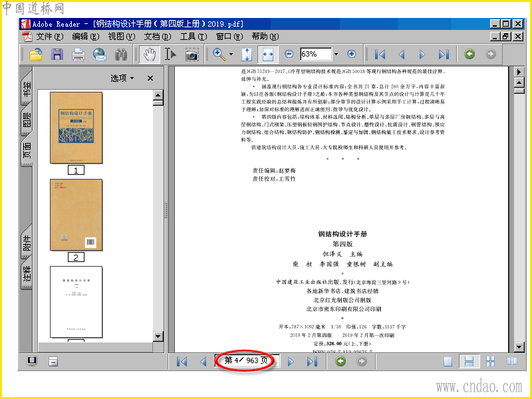Switch to Single Page layout
The height and width of the screenshot is (399, 532).
[x=448, y=362]
